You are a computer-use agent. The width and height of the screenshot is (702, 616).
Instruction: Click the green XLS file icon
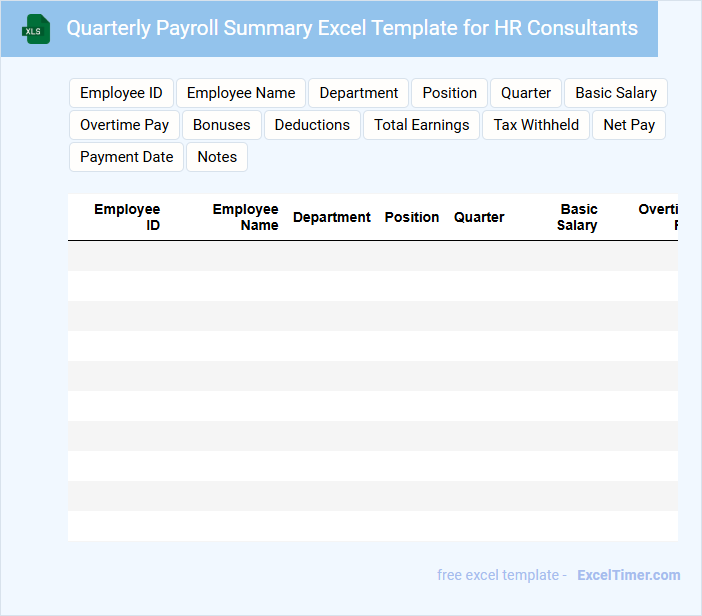37,29
